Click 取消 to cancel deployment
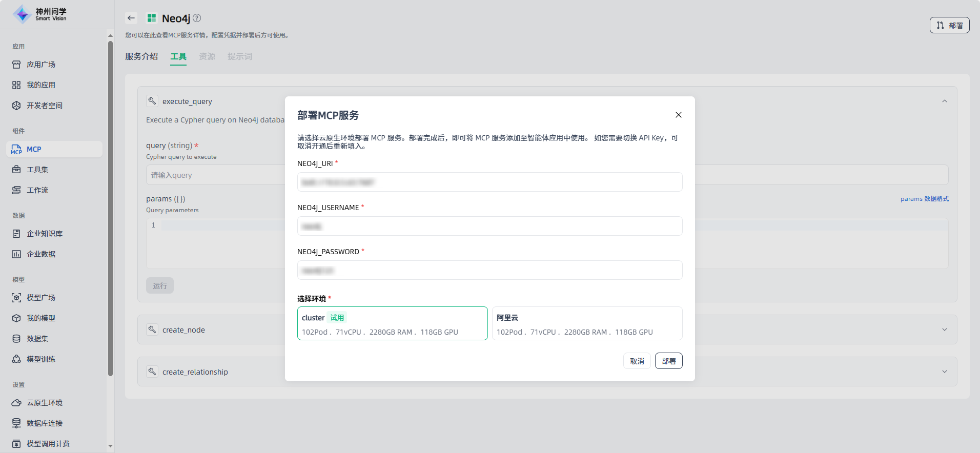Viewport: 980px width, 453px height. 637,361
